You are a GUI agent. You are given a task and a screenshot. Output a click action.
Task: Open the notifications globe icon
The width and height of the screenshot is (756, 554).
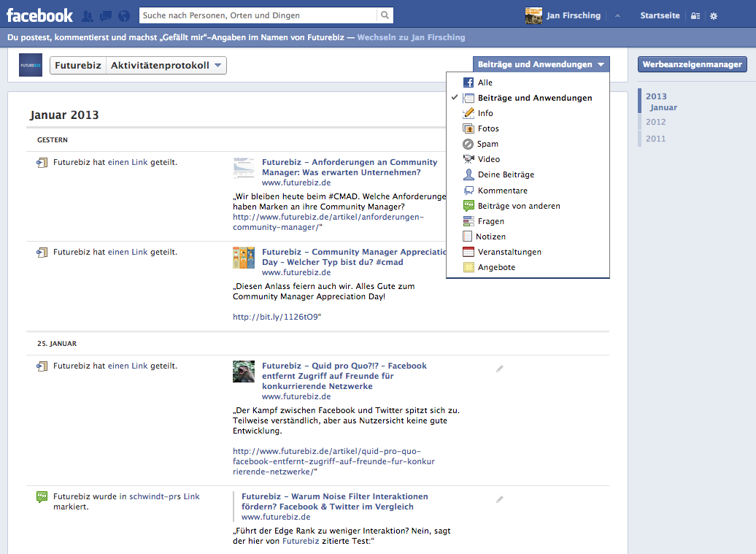click(123, 15)
